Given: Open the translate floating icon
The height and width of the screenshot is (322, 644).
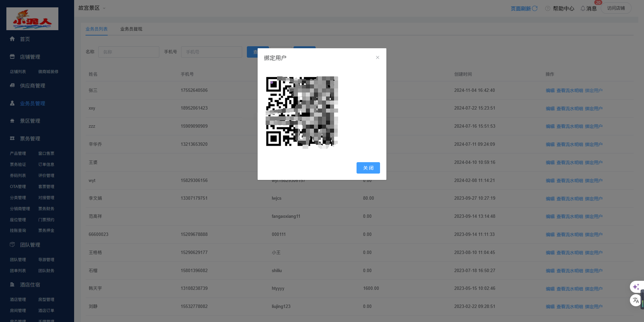Looking at the screenshot, I should (636, 300).
